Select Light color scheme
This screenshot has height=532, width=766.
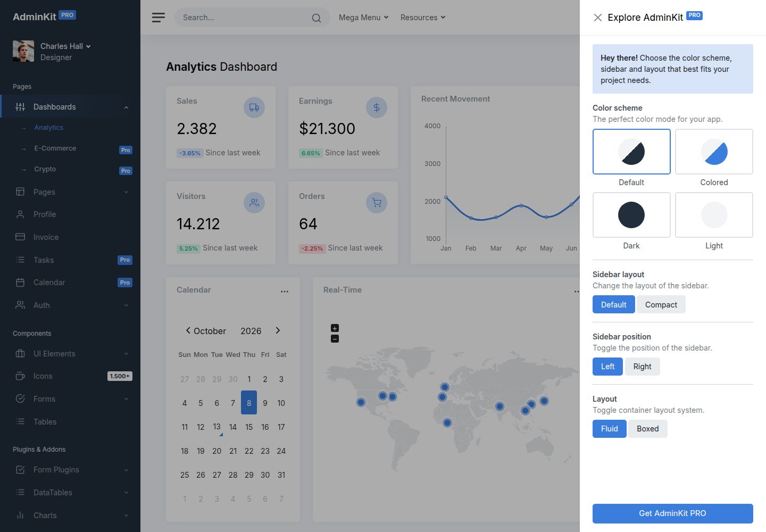coord(714,215)
